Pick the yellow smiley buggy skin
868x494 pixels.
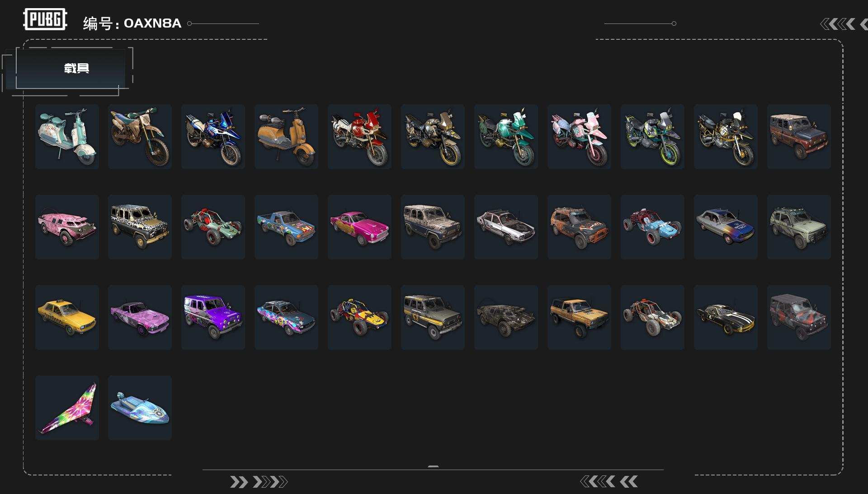[x=359, y=317]
